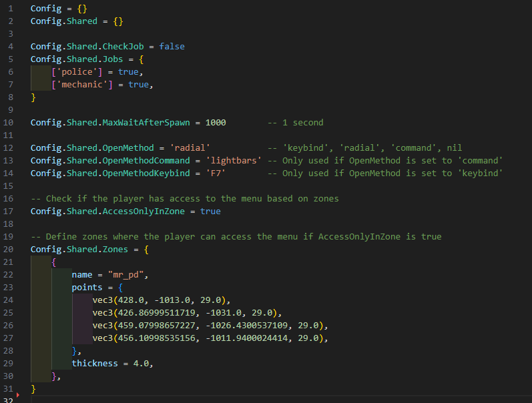Click the 'points' table key
Screen dimensions: 532x403
pyautogui.click(x=87, y=288)
